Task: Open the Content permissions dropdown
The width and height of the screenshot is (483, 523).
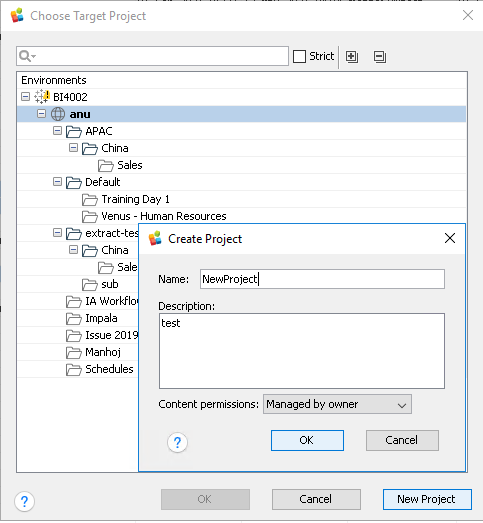Action: 337,404
